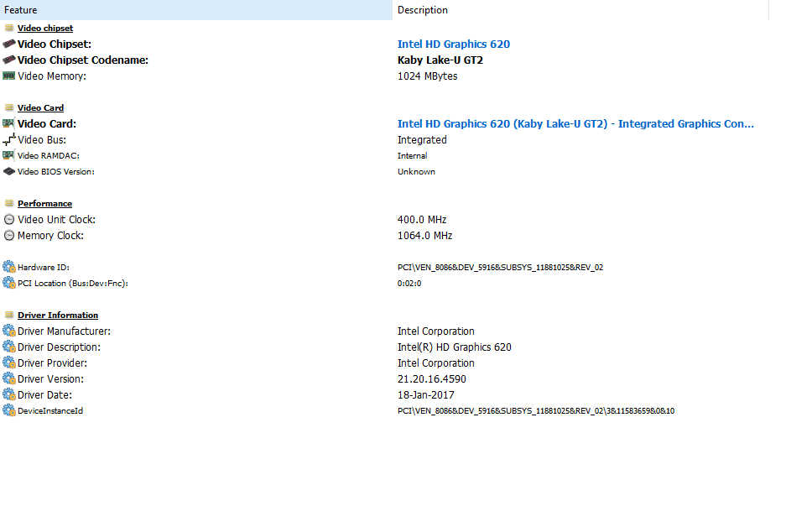The image size is (812, 506).
Task: Select the Driver Information section heading
Action: point(58,315)
